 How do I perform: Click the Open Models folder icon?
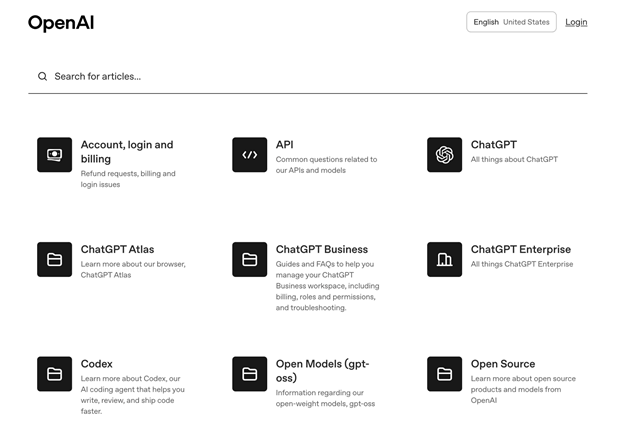(249, 374)
